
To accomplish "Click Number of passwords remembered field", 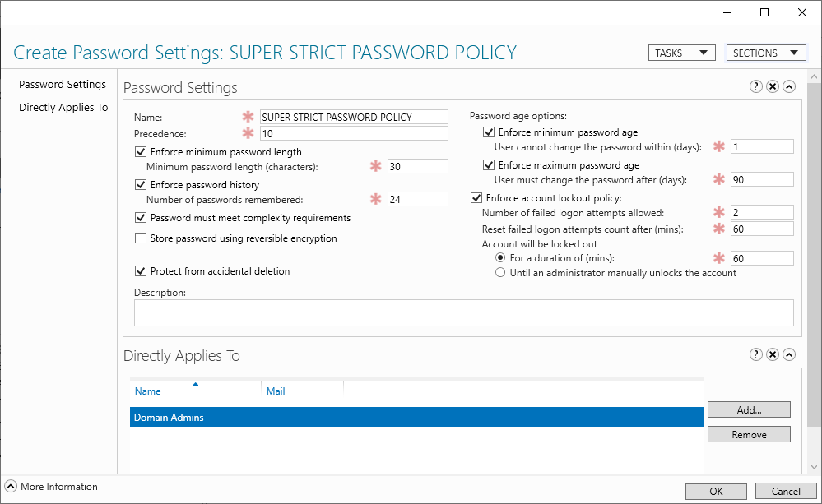I will click(418, 199).
